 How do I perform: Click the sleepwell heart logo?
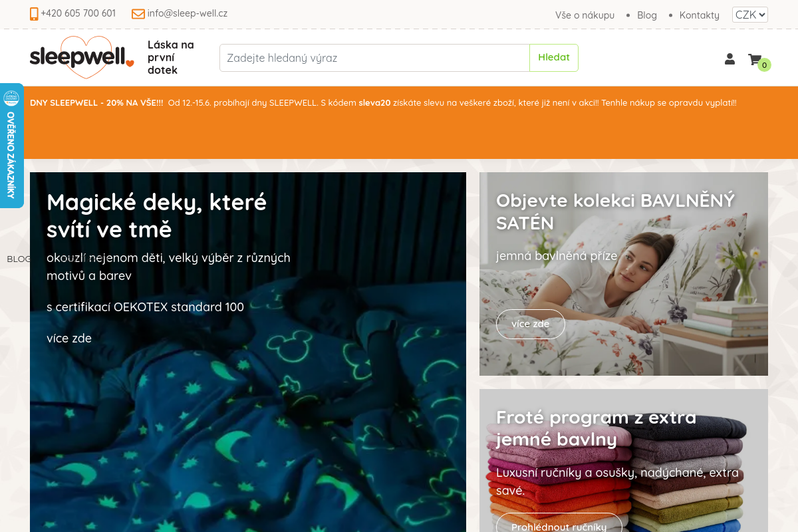82,57
